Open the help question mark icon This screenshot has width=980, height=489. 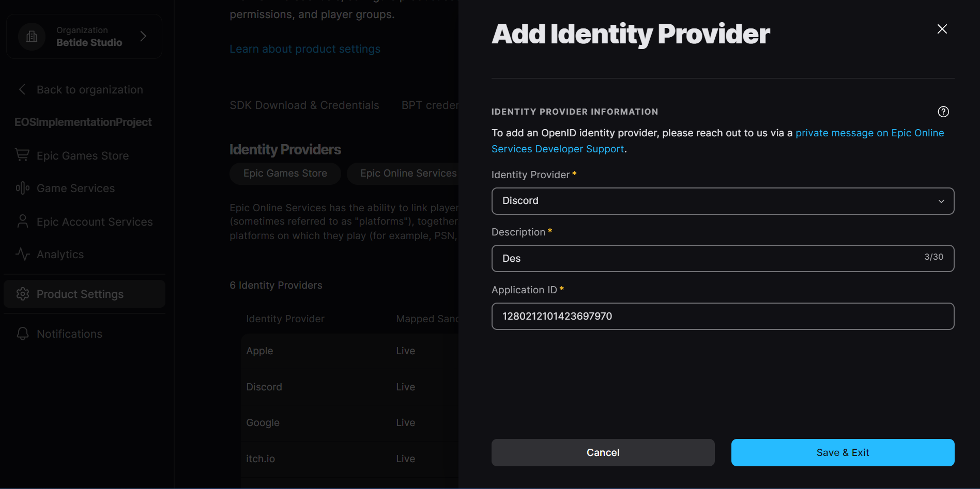pos(943,112)
